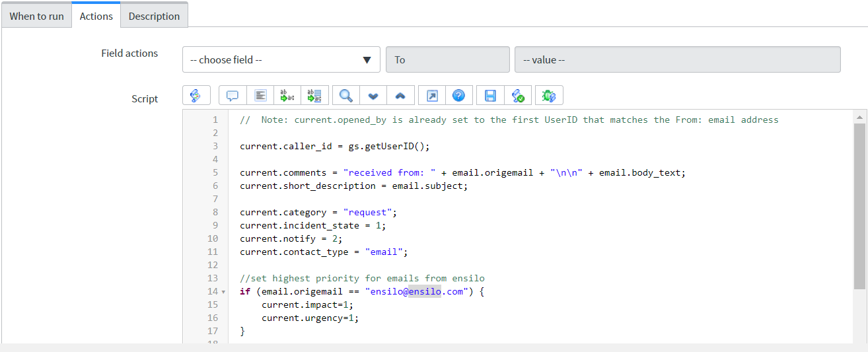Open the script editor help
Viewport: 868px width, 352px height.
pyautogui.click(x=458, y=96)
